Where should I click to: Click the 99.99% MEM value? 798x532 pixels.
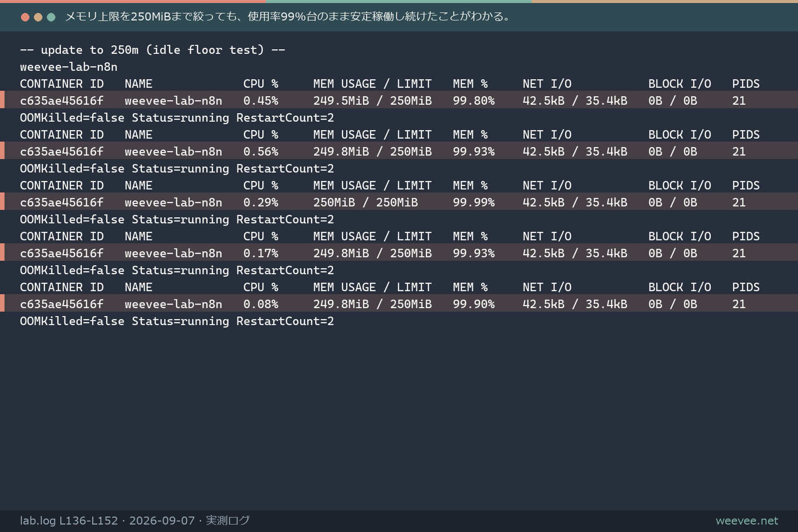(474, 202)
